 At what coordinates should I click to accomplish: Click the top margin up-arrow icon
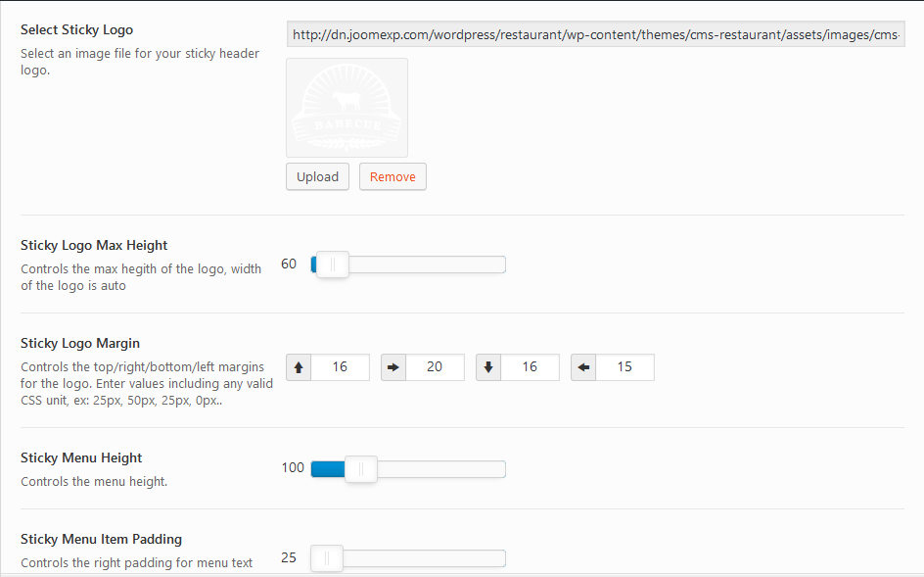[299, 367]
